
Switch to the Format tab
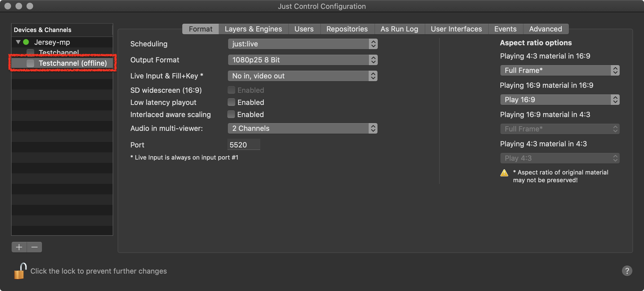[x=200, y=29]
